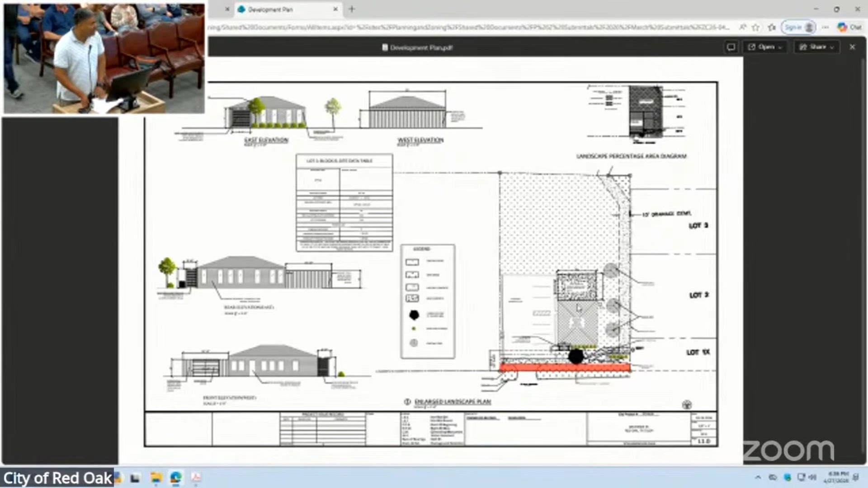Image resolution: width=868 pixels, height=488 pixels.
Task: Minimize the browser window
Action: 816,9
